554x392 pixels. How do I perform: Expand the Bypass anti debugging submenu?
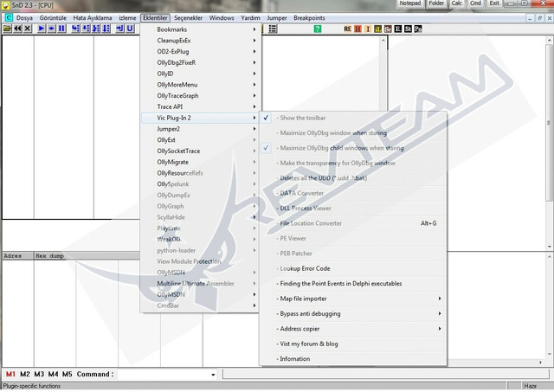[353, 313]
